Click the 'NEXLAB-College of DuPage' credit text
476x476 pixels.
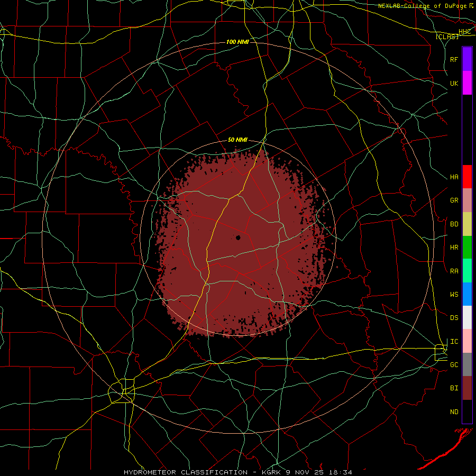[422, 6]
